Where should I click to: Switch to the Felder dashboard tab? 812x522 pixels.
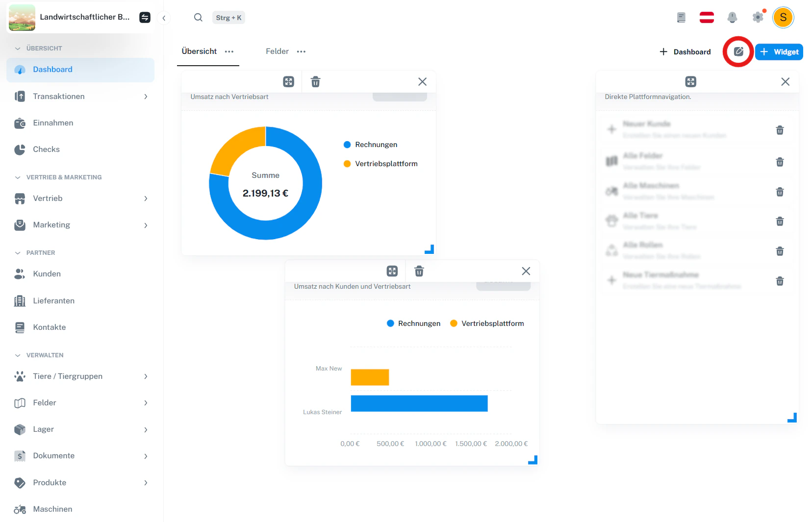tap(277, 51)
